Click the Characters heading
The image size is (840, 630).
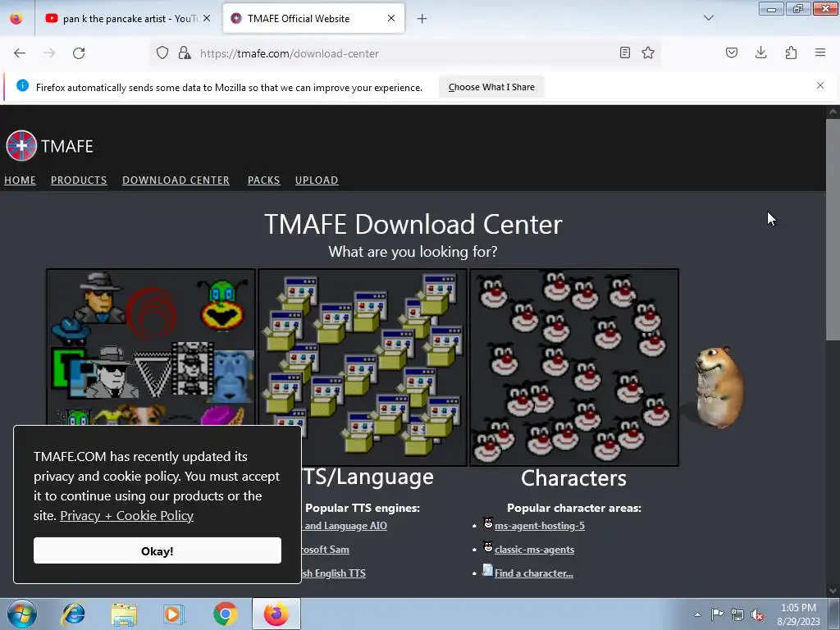point(573,478)
